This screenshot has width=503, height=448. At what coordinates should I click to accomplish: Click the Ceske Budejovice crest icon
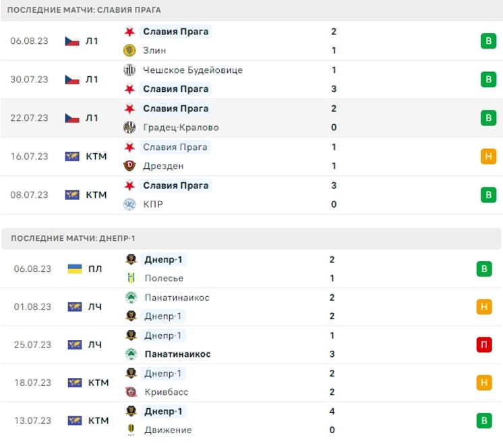130,70
